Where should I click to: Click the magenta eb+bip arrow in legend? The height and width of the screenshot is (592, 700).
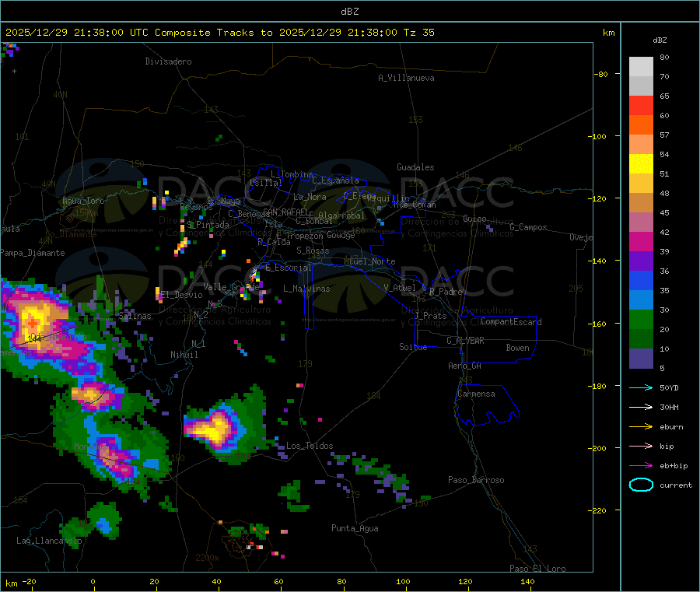[x=641, y=465]
